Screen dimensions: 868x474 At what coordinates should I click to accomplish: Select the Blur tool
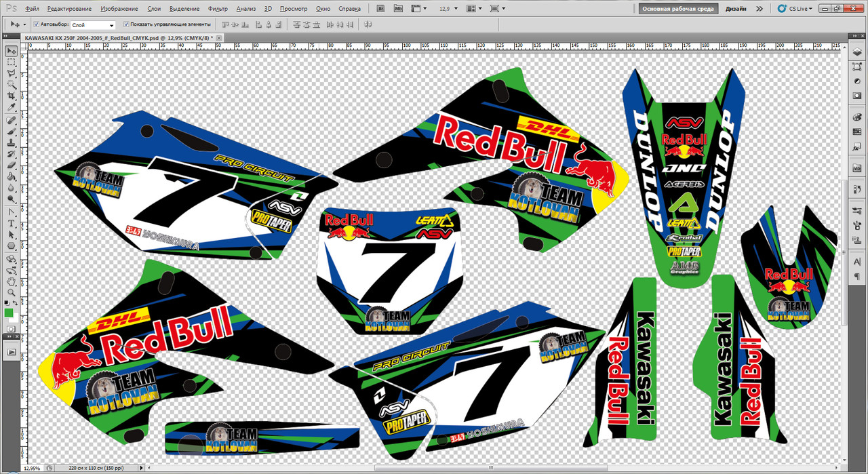pyautogui.click(x=11, y=188)
